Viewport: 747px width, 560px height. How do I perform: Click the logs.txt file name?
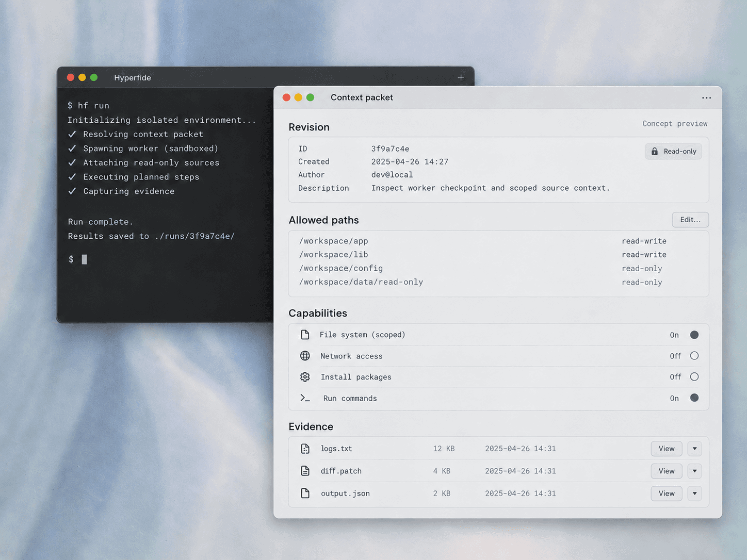(x=336, y=449)
